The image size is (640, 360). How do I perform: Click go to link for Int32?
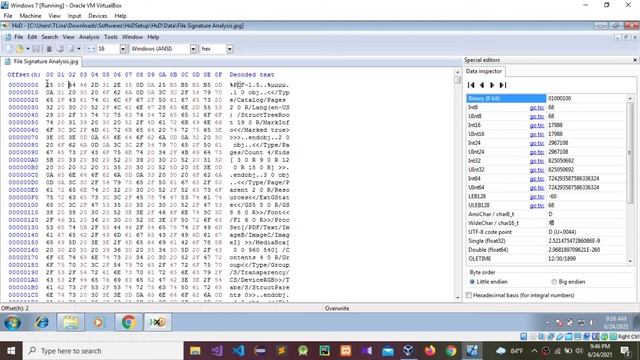(537, 161)
